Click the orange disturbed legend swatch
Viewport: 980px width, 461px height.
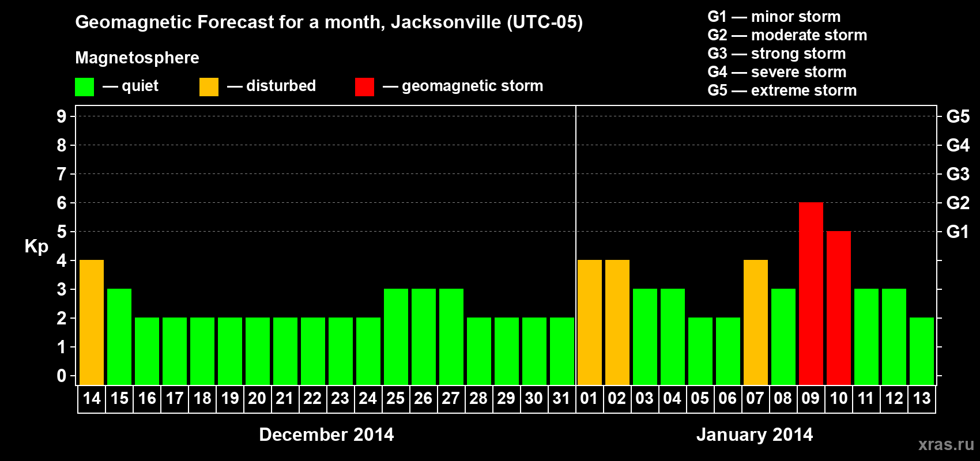pos(209,87)
